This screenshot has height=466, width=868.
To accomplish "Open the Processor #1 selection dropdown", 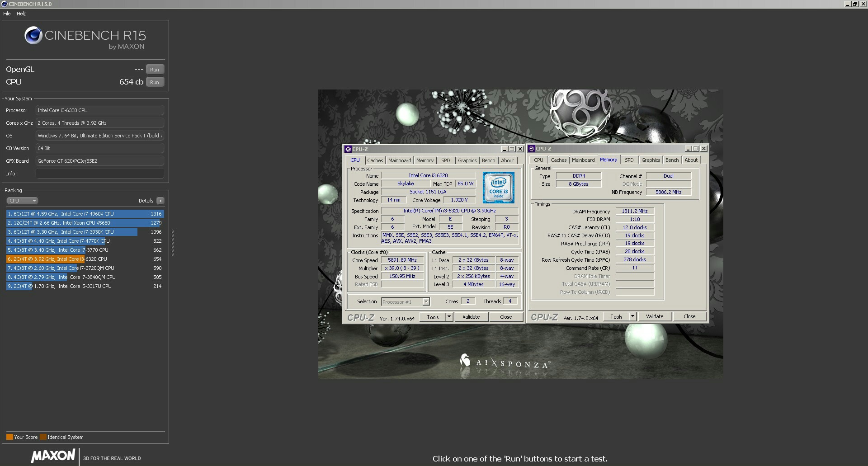I will [406, 302].
